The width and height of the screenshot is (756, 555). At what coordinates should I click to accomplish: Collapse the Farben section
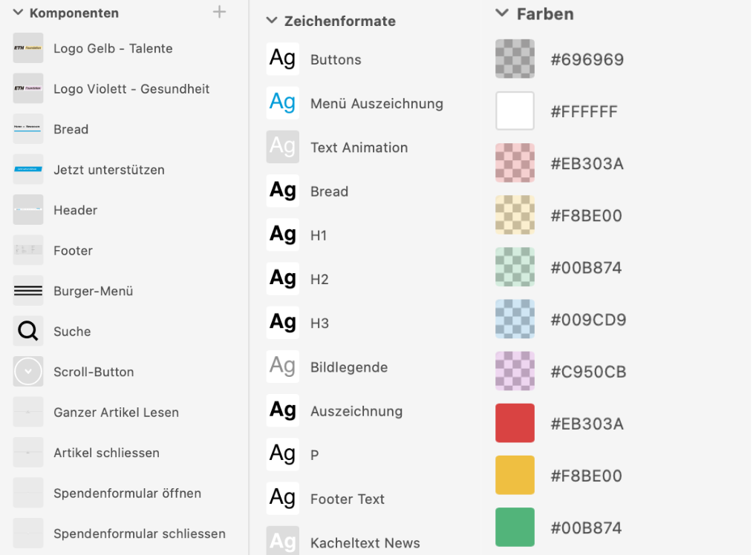coord(502,13)
